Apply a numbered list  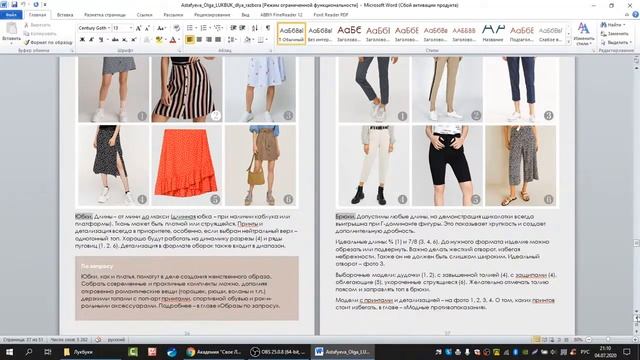coord(205,28)
